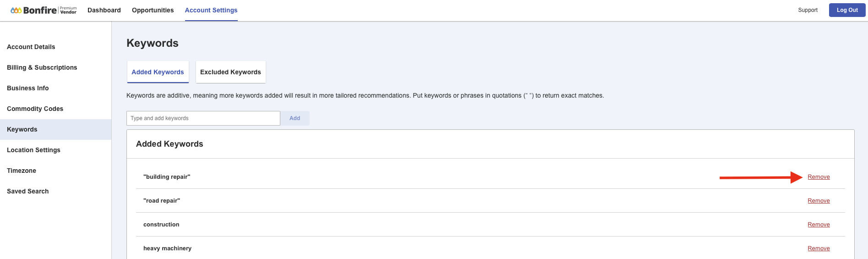The width and height of the screenshot is (868, 259).
Task: Open Saved Search section
Action: coord(28,191)
